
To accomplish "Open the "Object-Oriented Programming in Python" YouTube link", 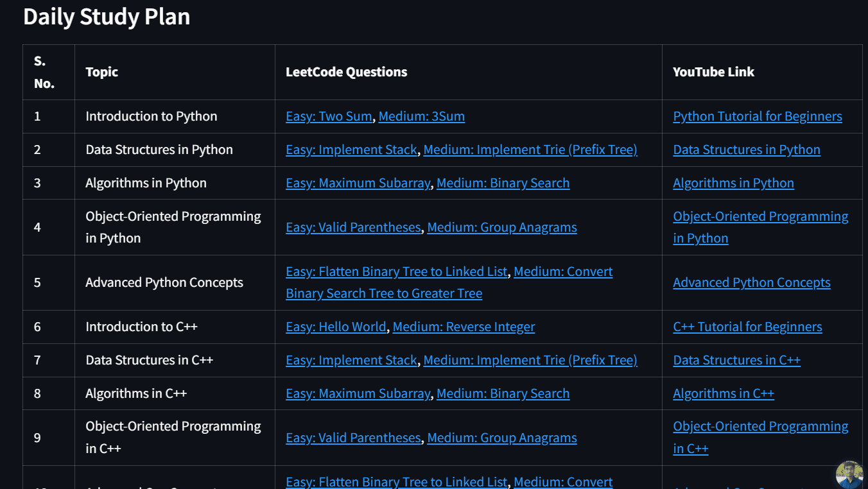I will [x=761, y=227].
